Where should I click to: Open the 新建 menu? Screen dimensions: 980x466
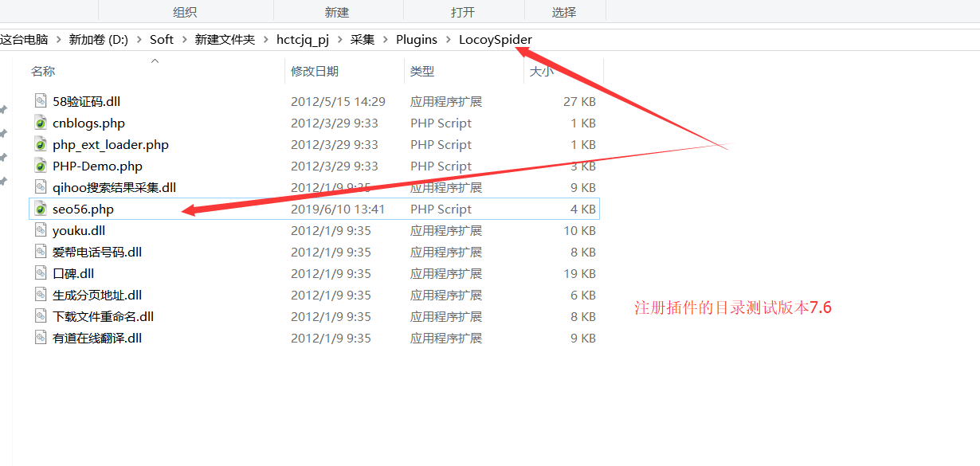[x=336, y=11]
